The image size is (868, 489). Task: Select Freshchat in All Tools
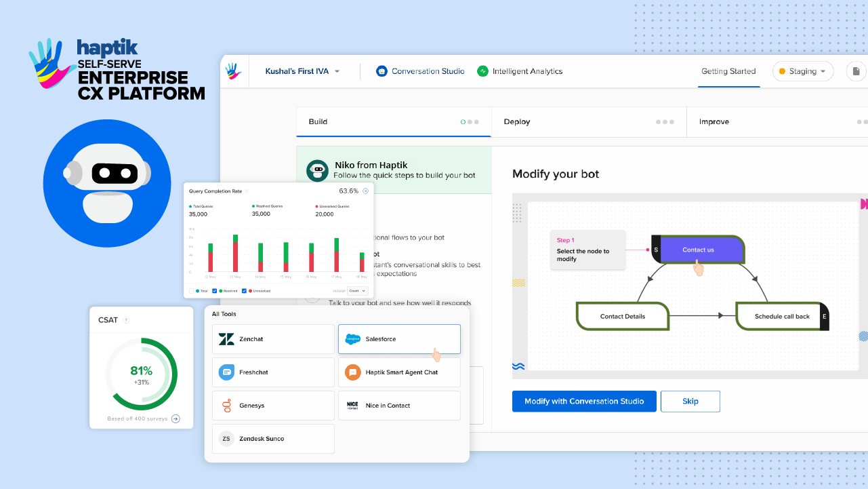273,372
